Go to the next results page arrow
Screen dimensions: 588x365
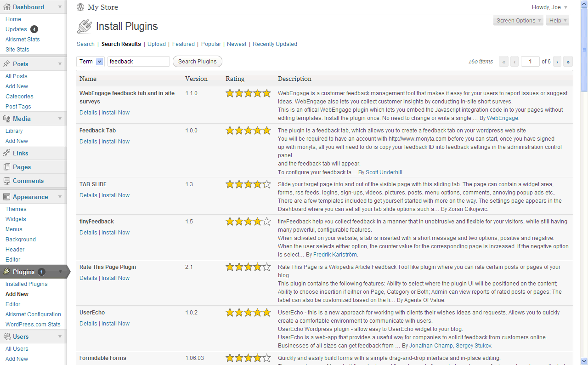(x=557, y=62)
